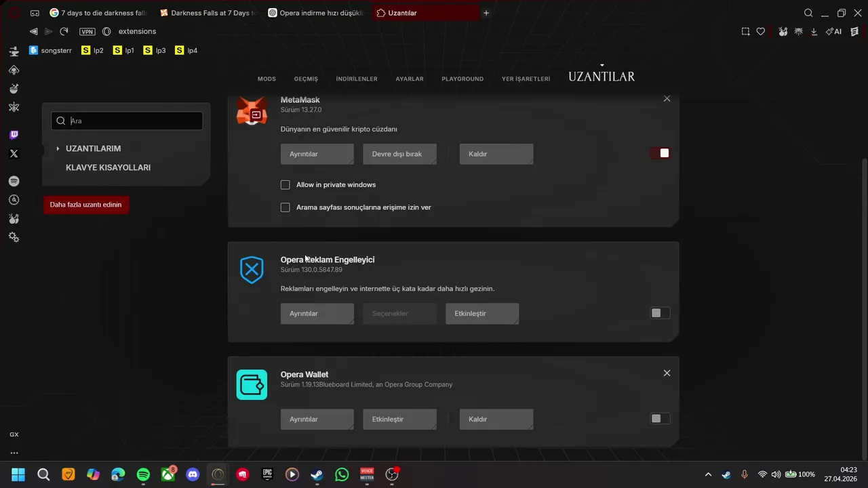868x488 pixels.
Task: Open the downloads arrow icon in toolbar
Action: click(814, 31)
